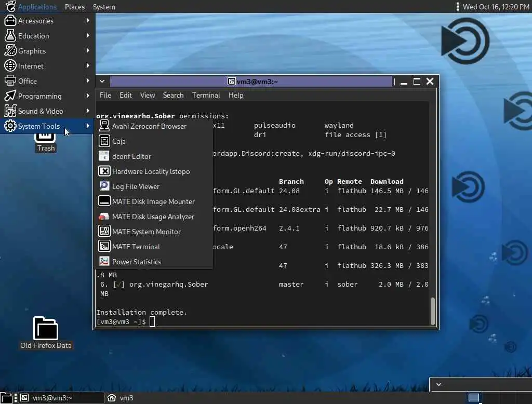Click the chevron on the bottom-right notification panel

tap(438, 384)
